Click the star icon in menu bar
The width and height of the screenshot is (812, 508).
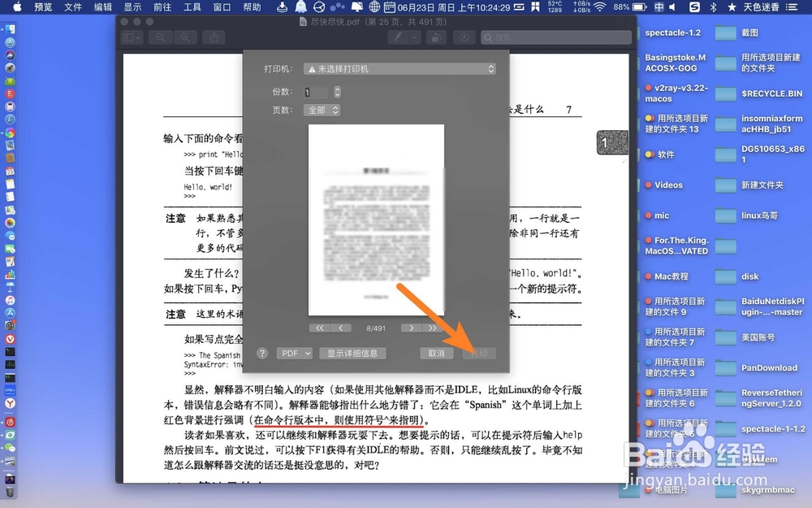(732, 7)
